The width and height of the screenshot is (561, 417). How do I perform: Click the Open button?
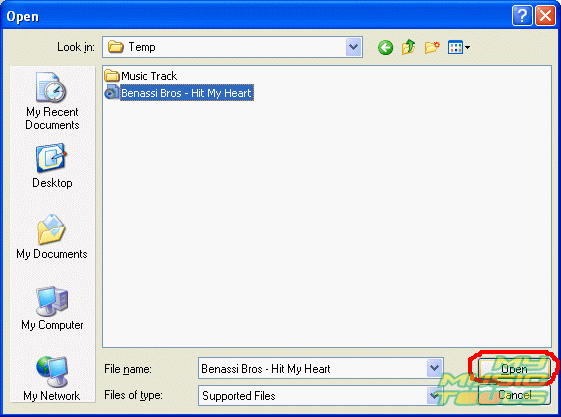pos(514,368)
